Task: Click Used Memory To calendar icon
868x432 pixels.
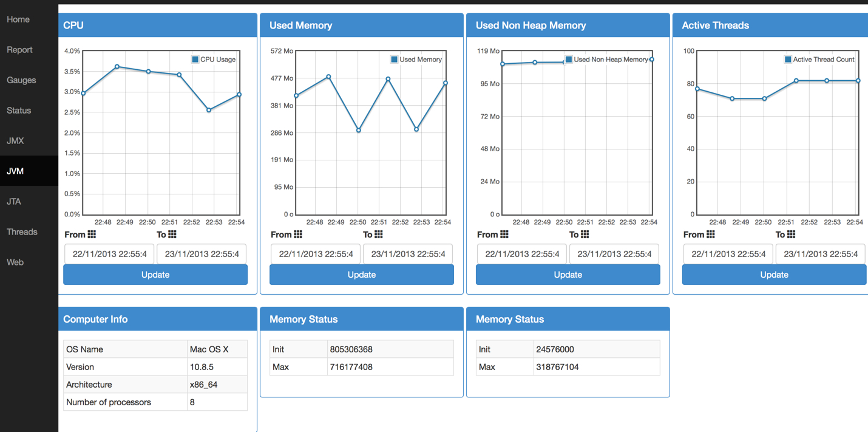Action: click(x=379, y=235)
